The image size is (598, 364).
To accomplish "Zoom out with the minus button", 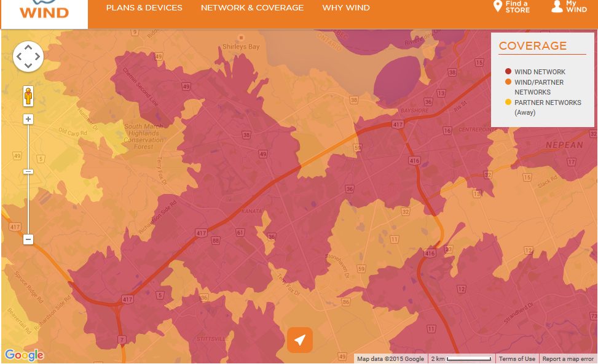I will point(28,239).
